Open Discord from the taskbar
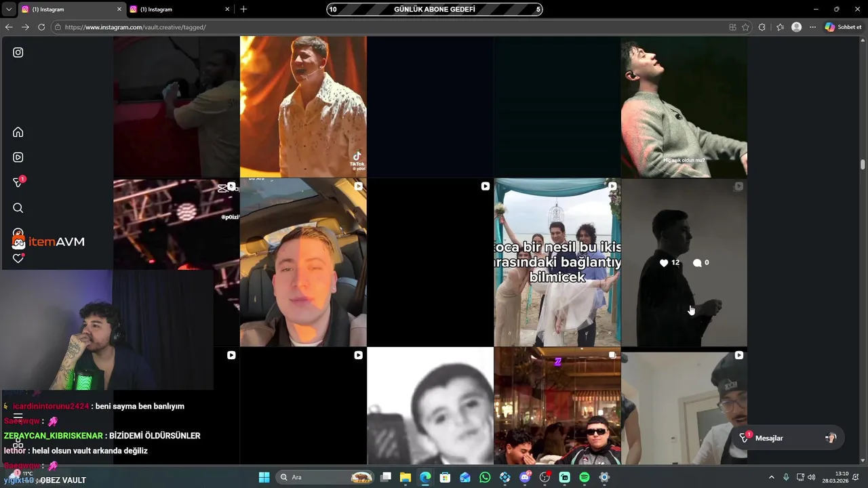The width and height of the screenshot is (868, 488). tap(525, 477)
